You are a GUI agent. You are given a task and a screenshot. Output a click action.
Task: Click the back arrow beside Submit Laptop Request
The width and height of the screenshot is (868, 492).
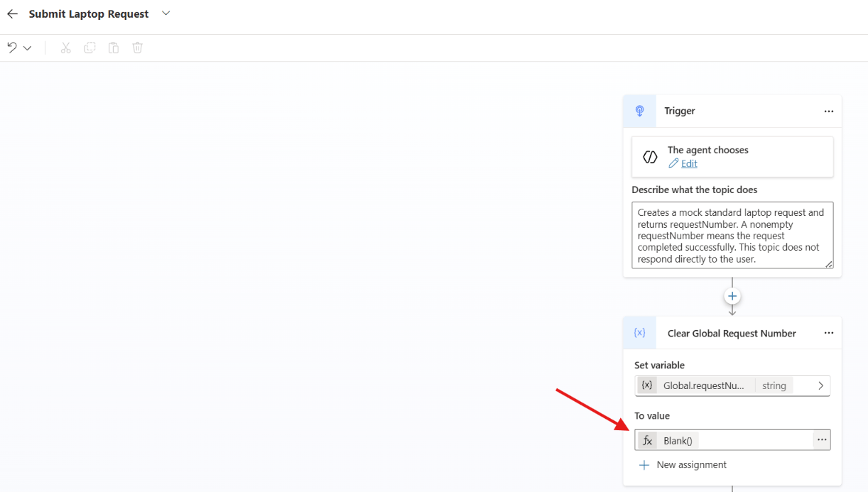12,13
